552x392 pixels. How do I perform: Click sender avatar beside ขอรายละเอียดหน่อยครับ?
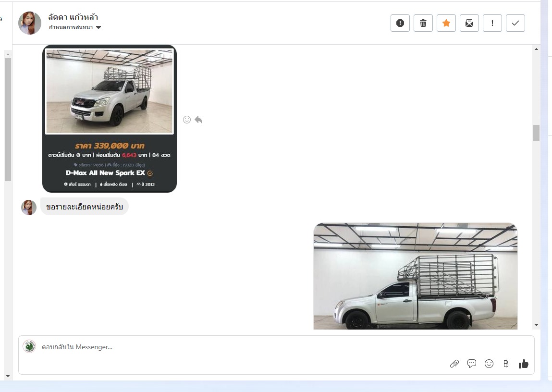29,208
